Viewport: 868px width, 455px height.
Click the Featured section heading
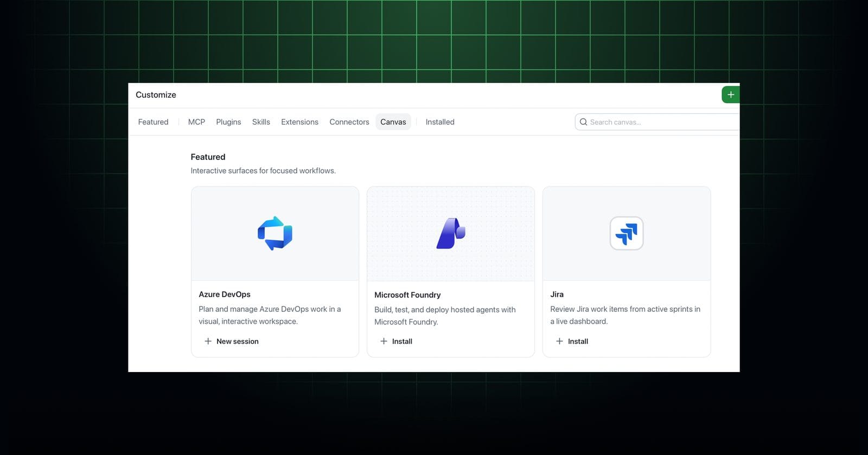coord(208,157)
